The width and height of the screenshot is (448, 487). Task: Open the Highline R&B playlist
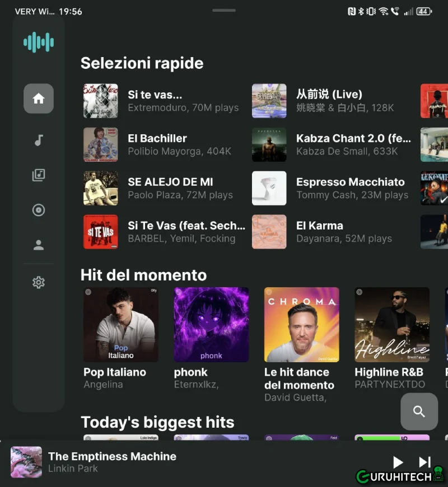pos(392,325)
